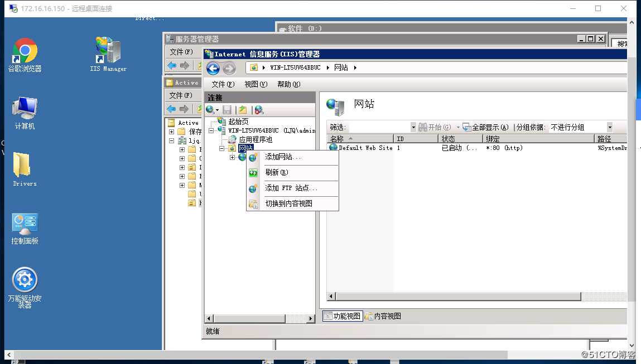Choose 刷新(R) from the context menu
Viewport: 641px width, 364px height.
[x=292, y=172]
